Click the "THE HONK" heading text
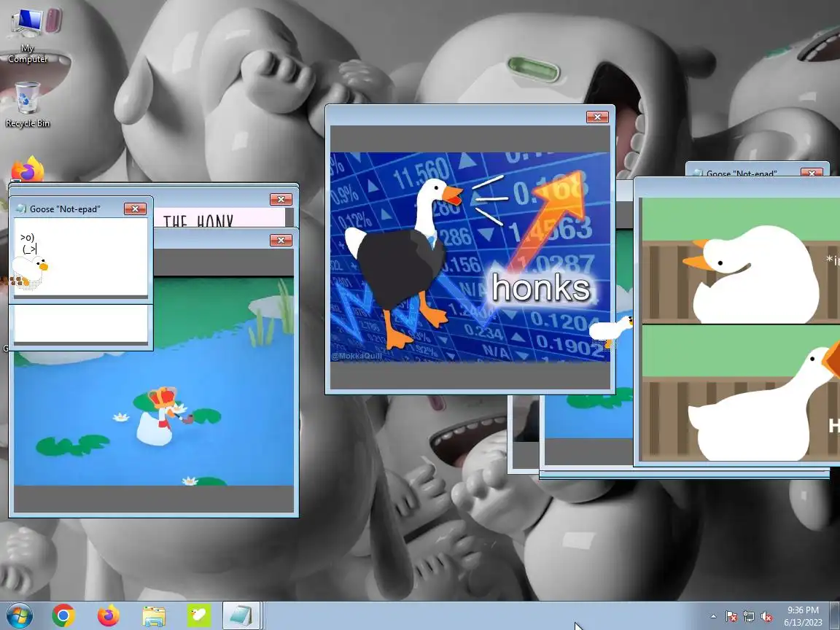The width and height of the screenshot is (840, 630). [x=198, y=221]
